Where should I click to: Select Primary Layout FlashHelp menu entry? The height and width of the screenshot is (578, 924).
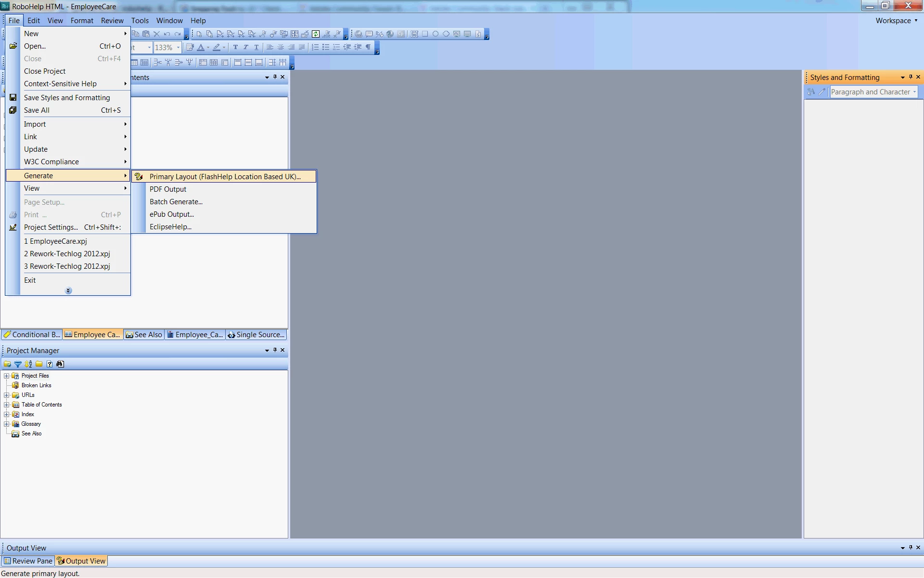(224, 177)
